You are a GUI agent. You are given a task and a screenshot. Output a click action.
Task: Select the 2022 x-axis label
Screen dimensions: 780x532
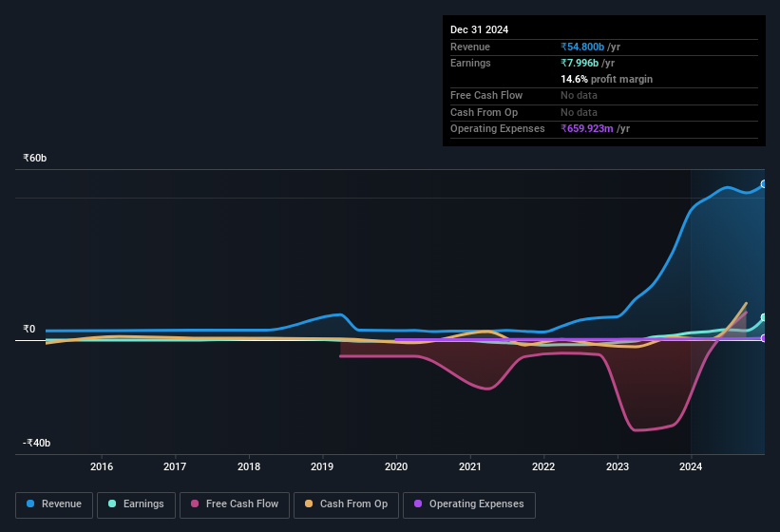tap(543, 466)
